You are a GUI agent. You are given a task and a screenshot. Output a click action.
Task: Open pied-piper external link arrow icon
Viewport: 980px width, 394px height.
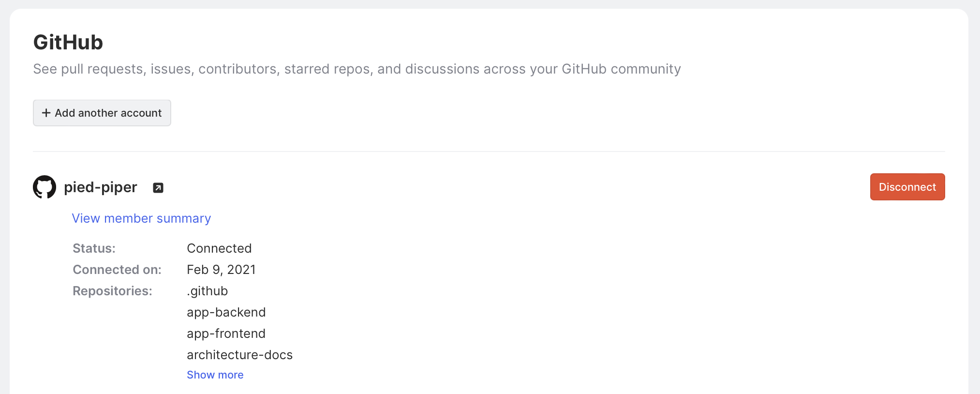point(158,188)
